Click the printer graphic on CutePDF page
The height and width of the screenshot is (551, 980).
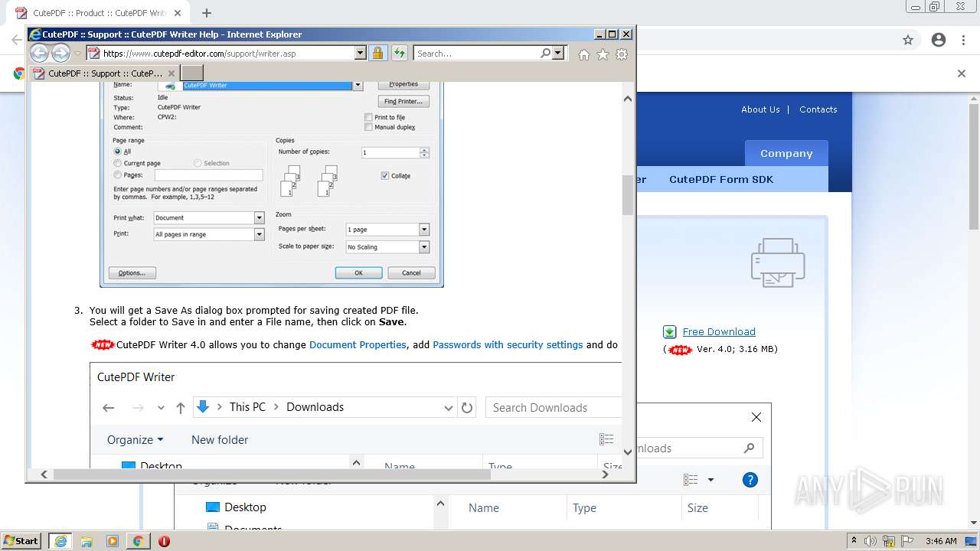(778, 262)
